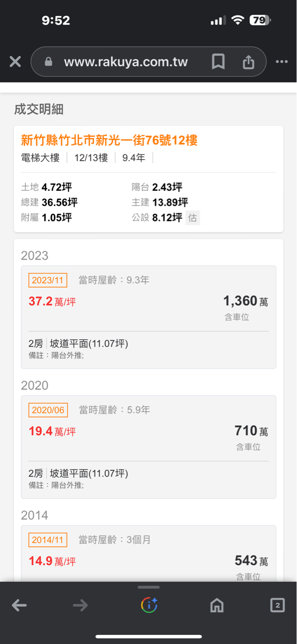Viewport: 297px width, 644px height.
Task: Tap the bookmark icon in address bar
Action: tap(218, 62)
